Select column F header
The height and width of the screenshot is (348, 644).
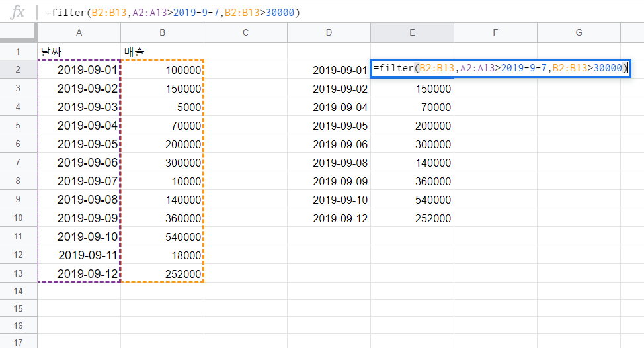click(x=495, y=33)
